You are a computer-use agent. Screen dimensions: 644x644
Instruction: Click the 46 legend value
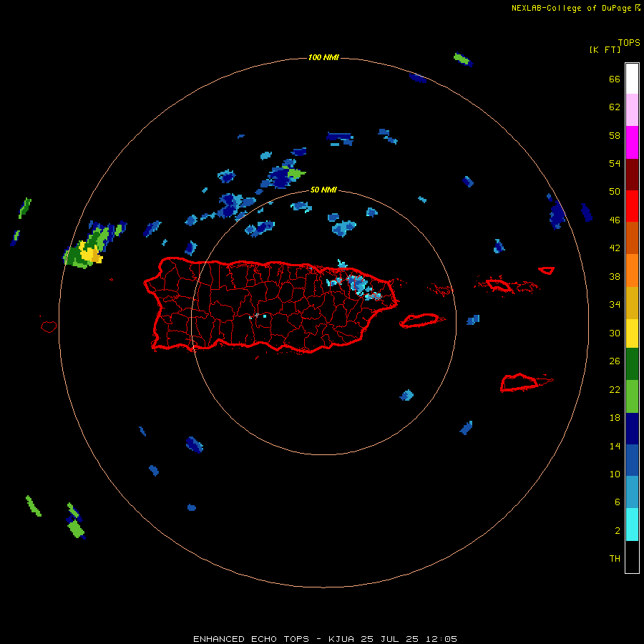(615, 220)
